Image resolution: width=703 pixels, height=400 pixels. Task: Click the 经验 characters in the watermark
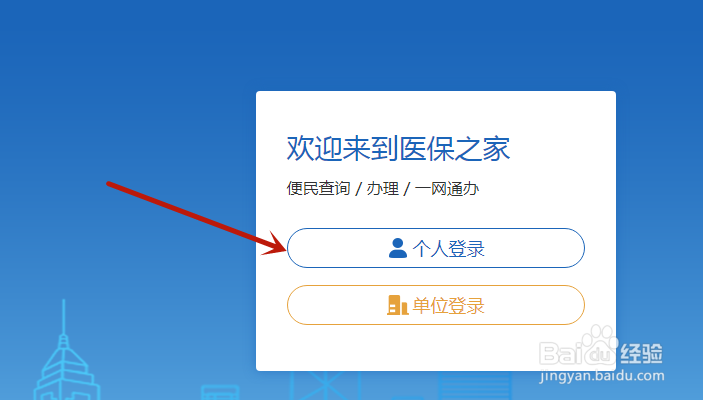(642, 354)
